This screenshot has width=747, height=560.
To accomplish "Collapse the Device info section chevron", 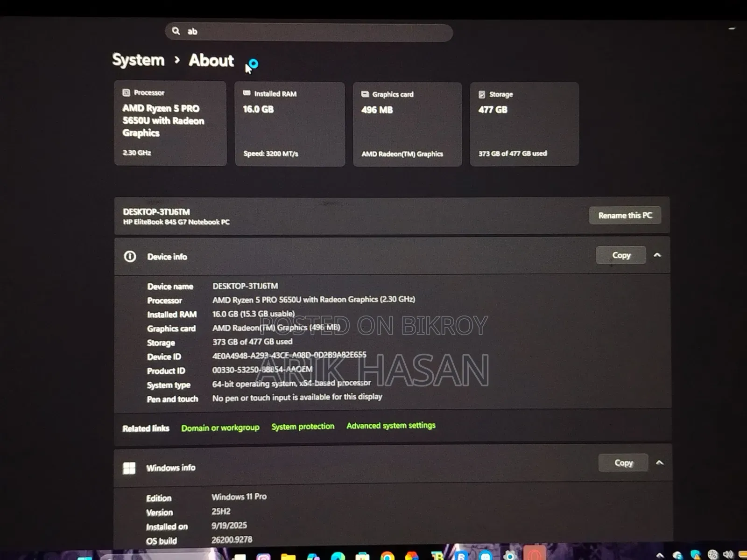I will point(657,255).
